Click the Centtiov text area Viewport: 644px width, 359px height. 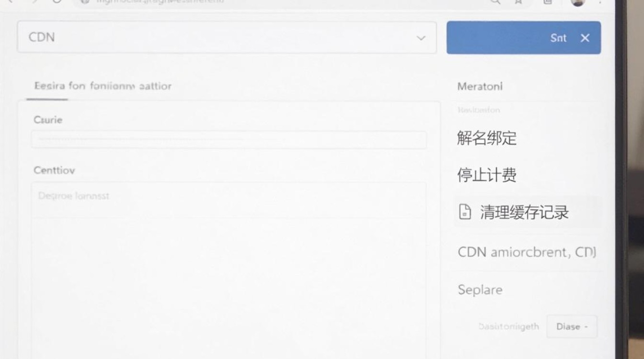click(229, 270)
